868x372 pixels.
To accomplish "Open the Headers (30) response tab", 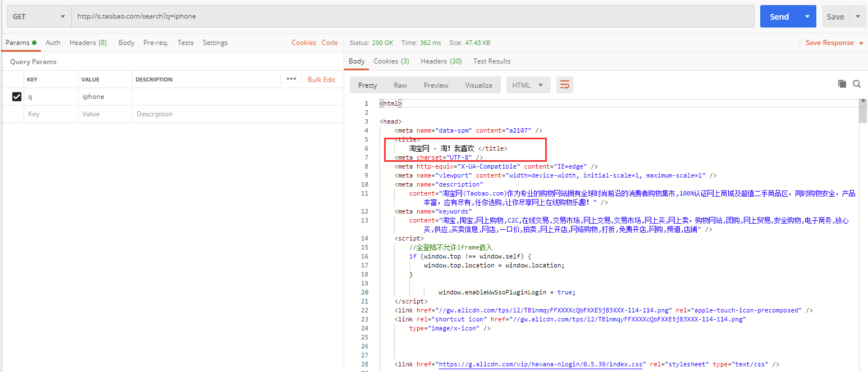I will click(441, 61).
